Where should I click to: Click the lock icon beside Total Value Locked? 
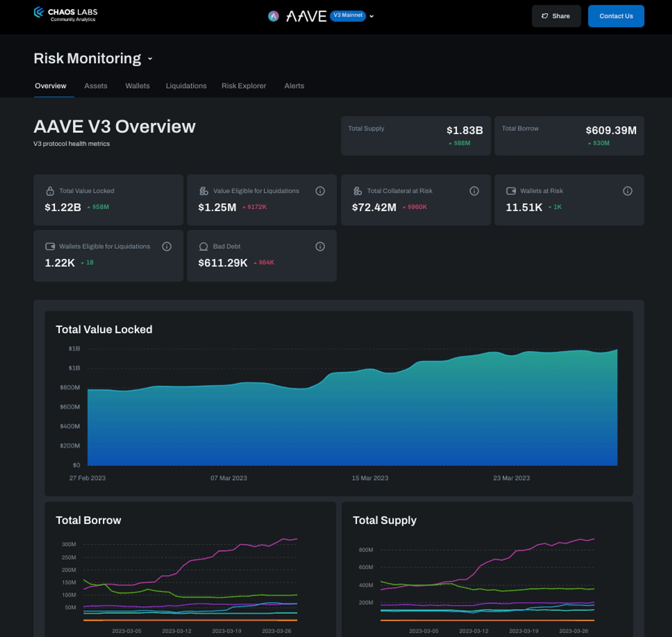[50, 191]
